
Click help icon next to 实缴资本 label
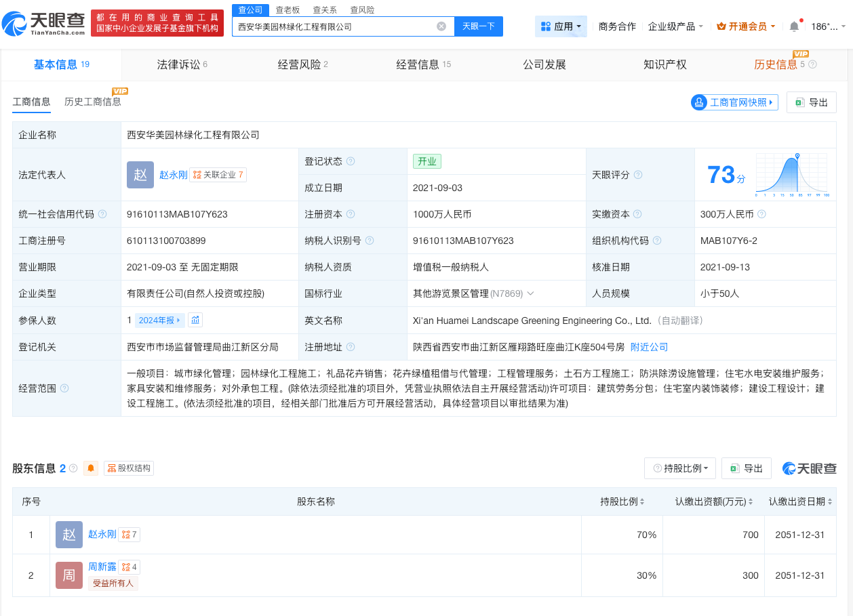pyautogui.click(x=638, y=214)
